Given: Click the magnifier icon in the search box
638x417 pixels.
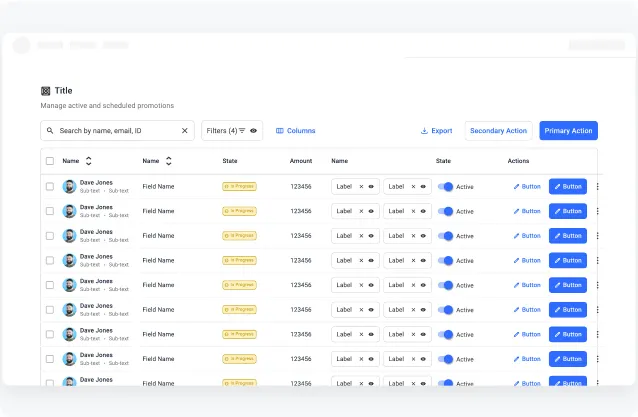Looking at the screenshot, I should [x=50, y=131].
